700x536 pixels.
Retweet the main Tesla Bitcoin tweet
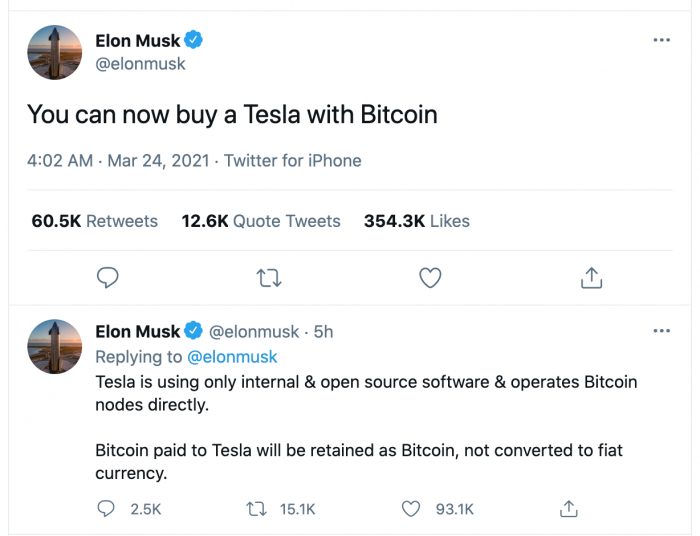(269, 278)
